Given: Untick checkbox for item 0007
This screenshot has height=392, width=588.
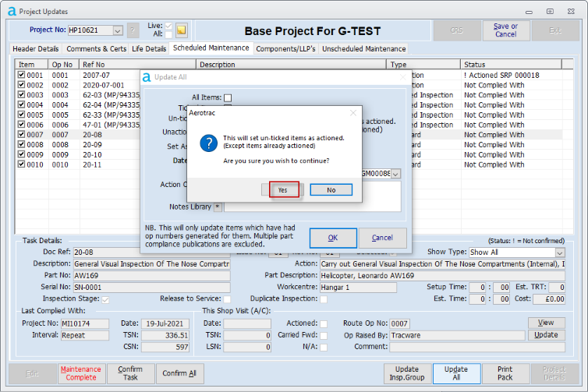Looking at the screenshot, I should point(21,135).
